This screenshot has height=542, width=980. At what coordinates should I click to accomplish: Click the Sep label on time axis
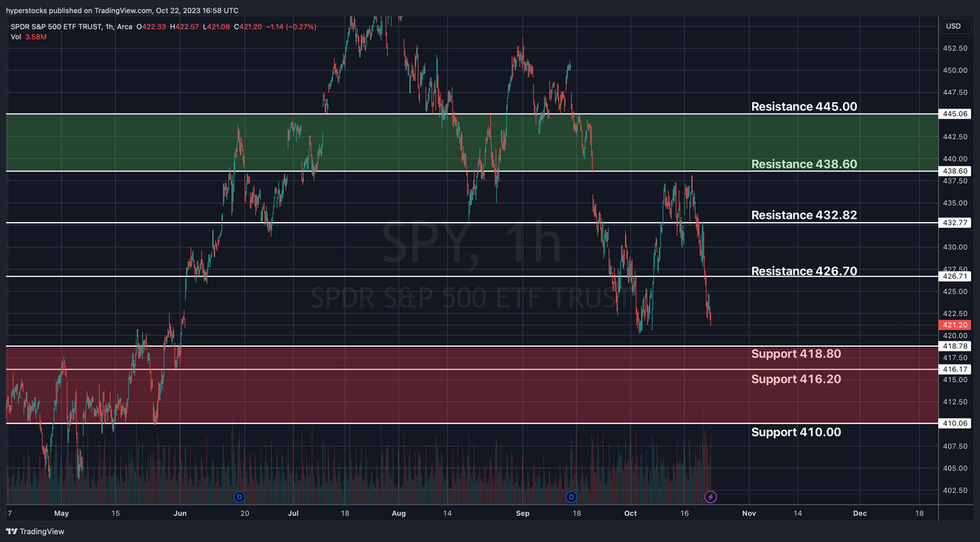click(x=523, y=513)
